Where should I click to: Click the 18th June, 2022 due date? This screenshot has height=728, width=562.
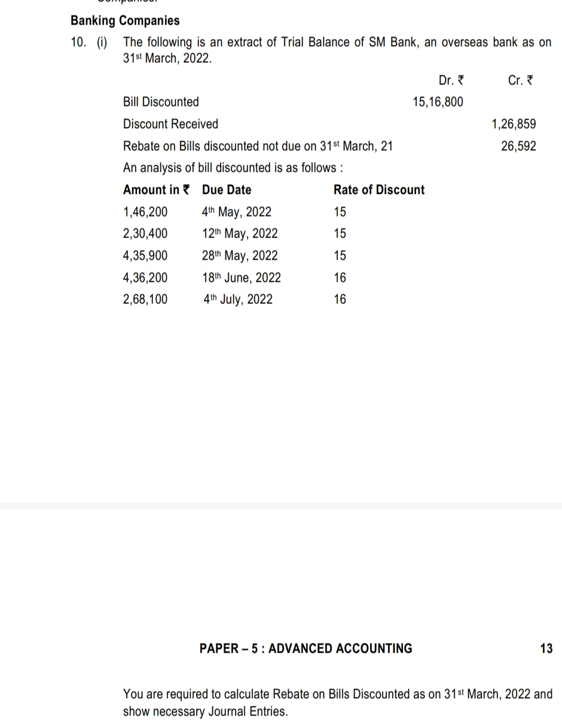(242, 278)
